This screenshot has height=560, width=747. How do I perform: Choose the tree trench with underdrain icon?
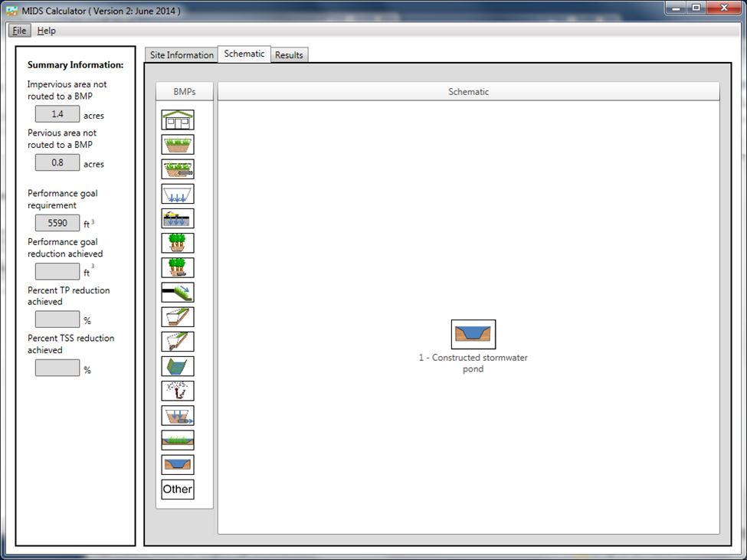pyautogui.click(x=178, y=267)
